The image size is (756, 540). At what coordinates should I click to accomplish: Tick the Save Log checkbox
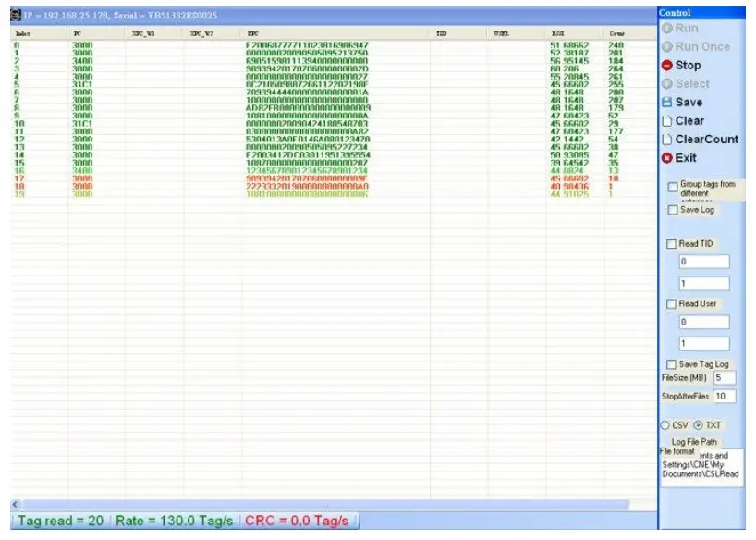(x=673, y=210)
